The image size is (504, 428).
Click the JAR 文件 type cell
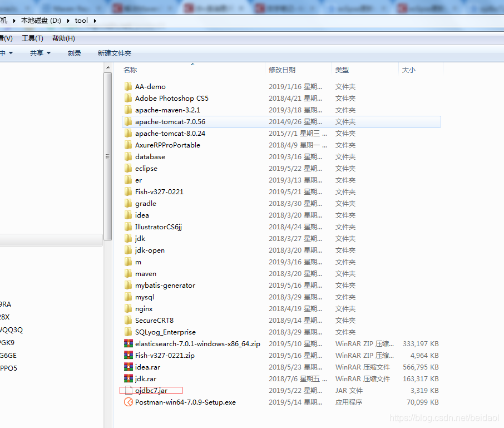[349, 390]
